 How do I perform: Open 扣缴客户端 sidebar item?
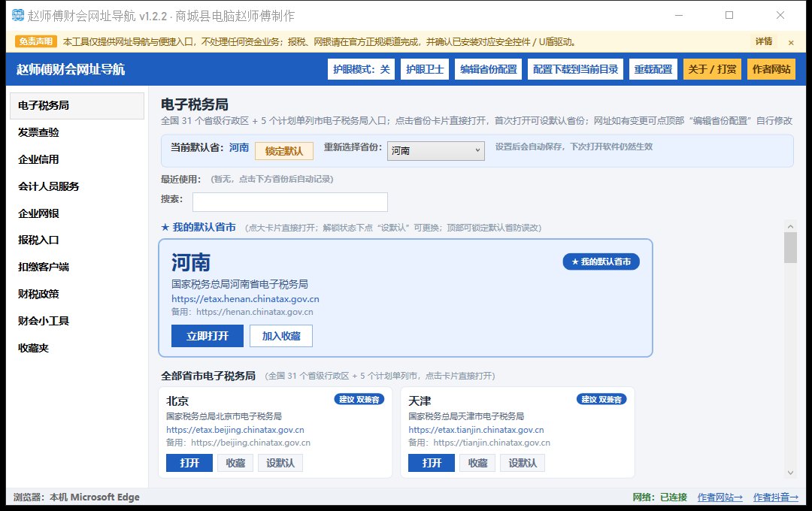(77, 268)
